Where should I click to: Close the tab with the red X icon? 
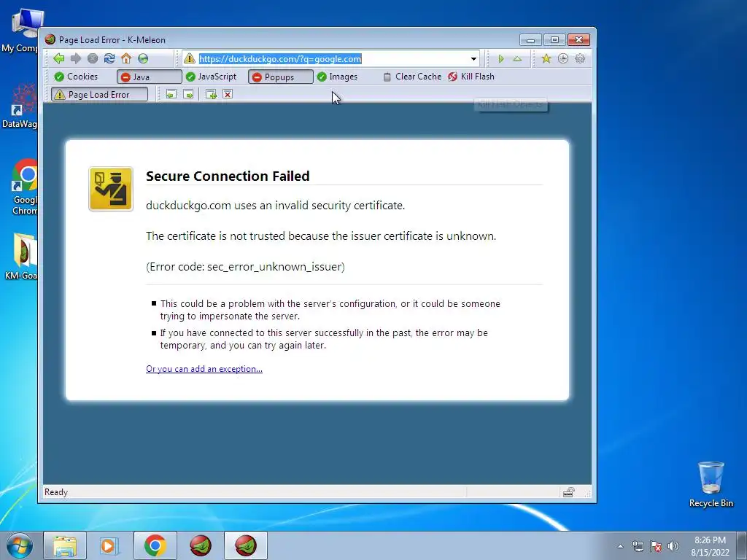(228, 94)
